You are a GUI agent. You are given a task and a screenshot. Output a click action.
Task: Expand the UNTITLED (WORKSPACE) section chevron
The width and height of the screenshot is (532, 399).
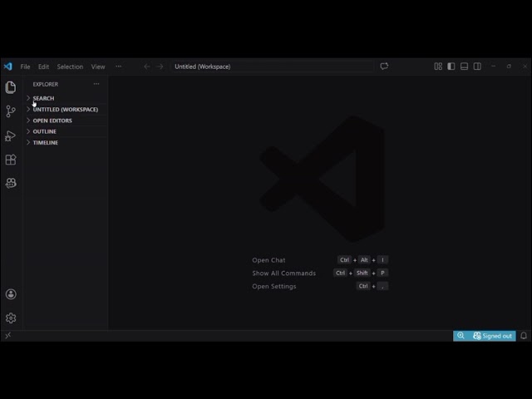28,109
